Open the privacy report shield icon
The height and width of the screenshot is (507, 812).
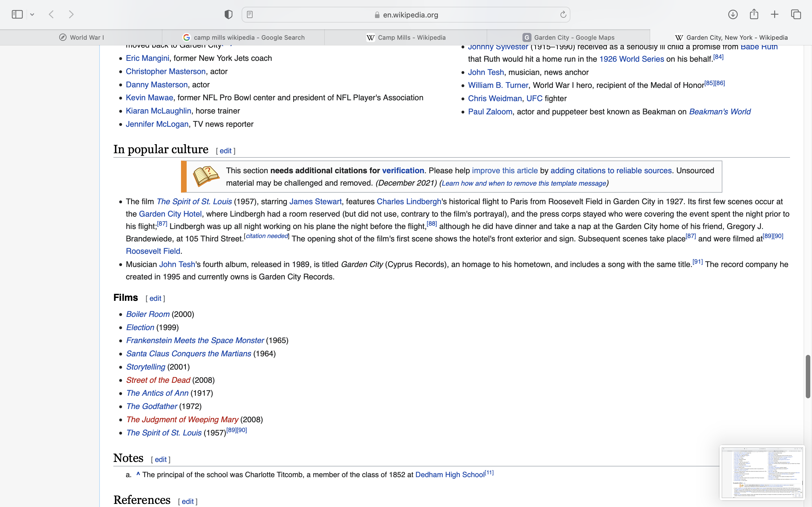[x=228, y=14]
